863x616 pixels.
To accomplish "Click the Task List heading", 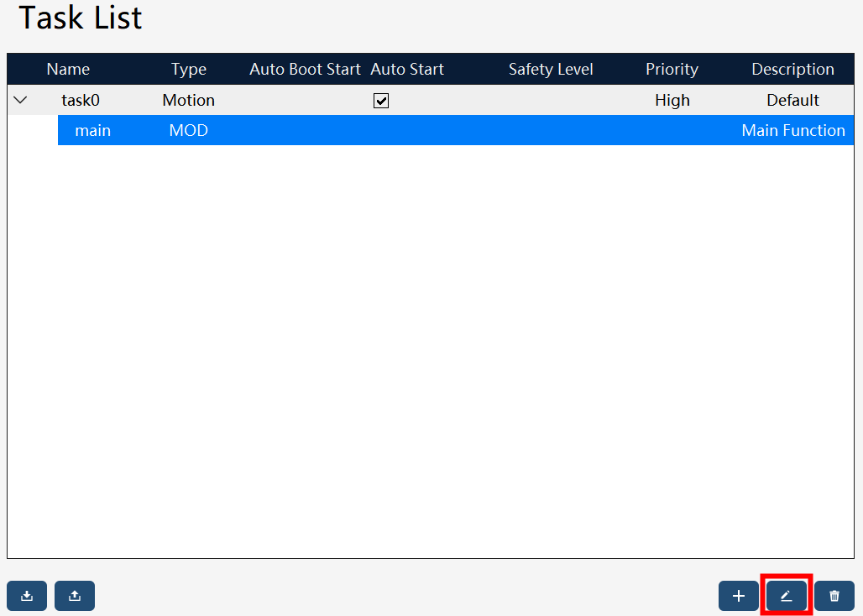I will pyautogui.click(x=81, y=17).
